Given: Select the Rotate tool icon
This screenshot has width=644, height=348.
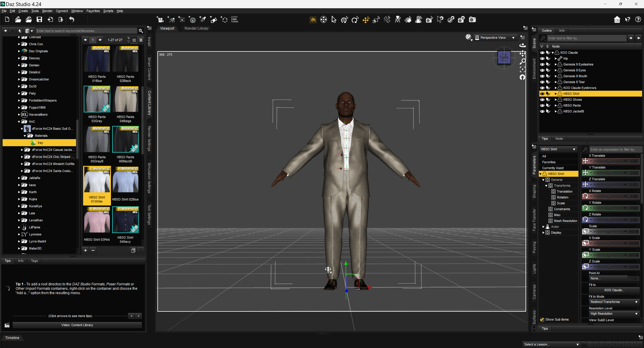Looking at the screenshot, I should pyautogui.click(x=355, y=19).
